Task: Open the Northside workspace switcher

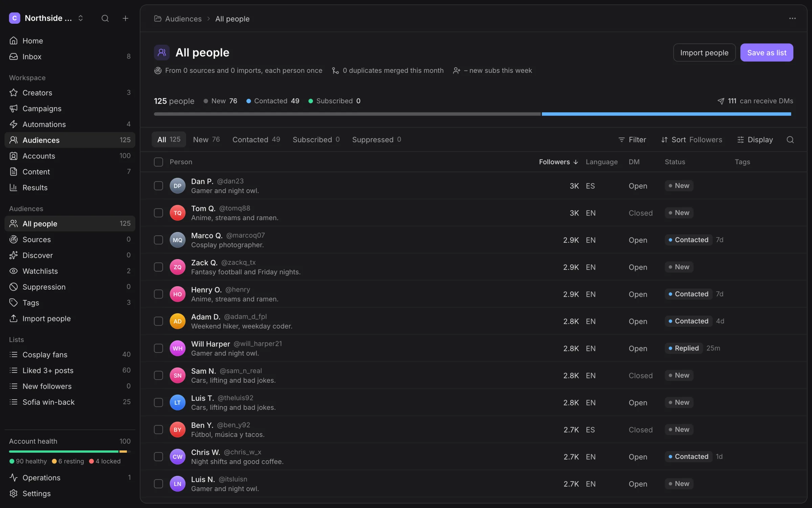Action: 46,18
